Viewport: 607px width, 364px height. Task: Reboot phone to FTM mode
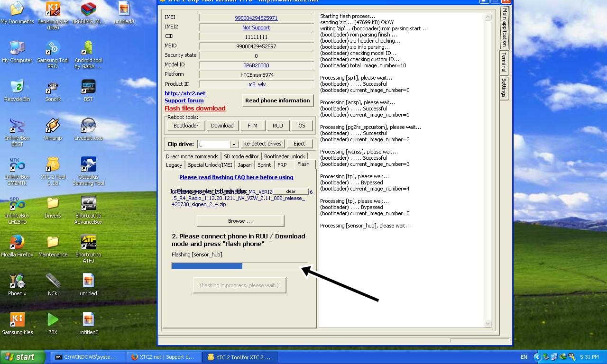[x=252, y=126]
